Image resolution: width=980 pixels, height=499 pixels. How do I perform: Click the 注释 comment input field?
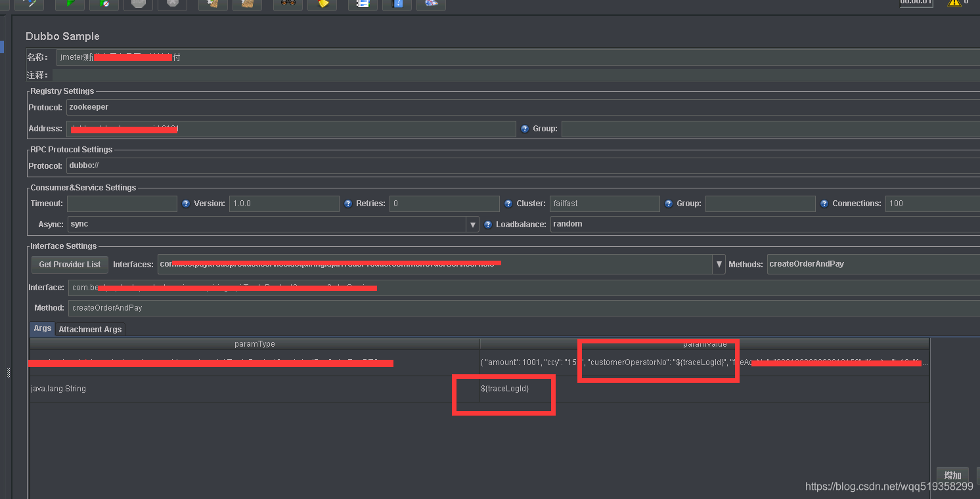(518, 75)
